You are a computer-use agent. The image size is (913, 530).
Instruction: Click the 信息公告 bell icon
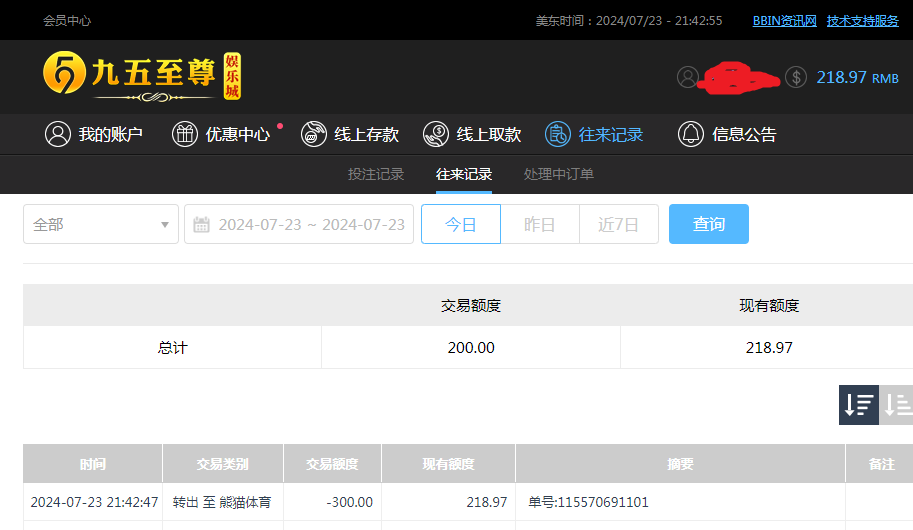[x=690, y=134]
